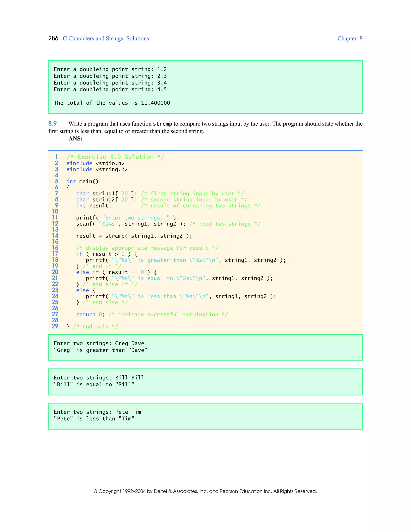The height and width of the screenshot is (532, 411).
Task: Click comment 'display appropriate message for result'
Action: (147, 248)
